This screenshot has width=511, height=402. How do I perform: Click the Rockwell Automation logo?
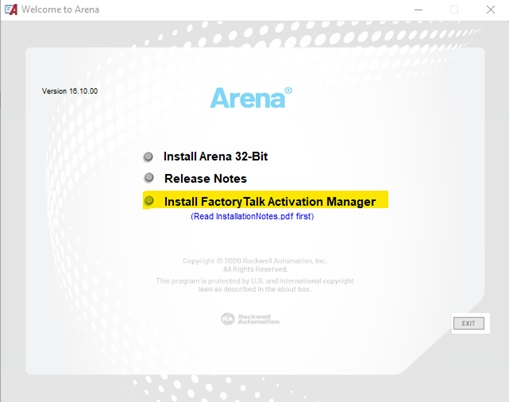[x=250, y=319]
